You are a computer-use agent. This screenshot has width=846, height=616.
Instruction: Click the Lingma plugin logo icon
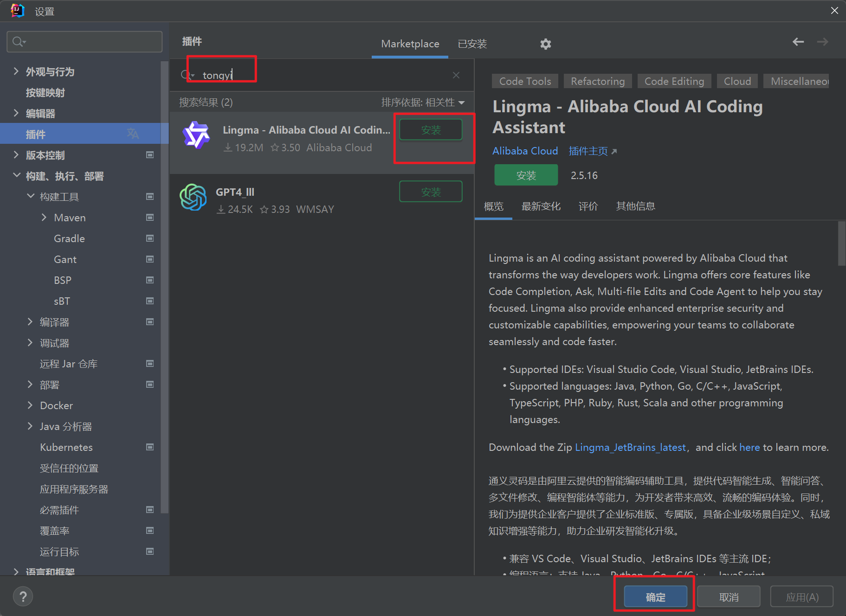pyautogui.click(x=196, y=135)
